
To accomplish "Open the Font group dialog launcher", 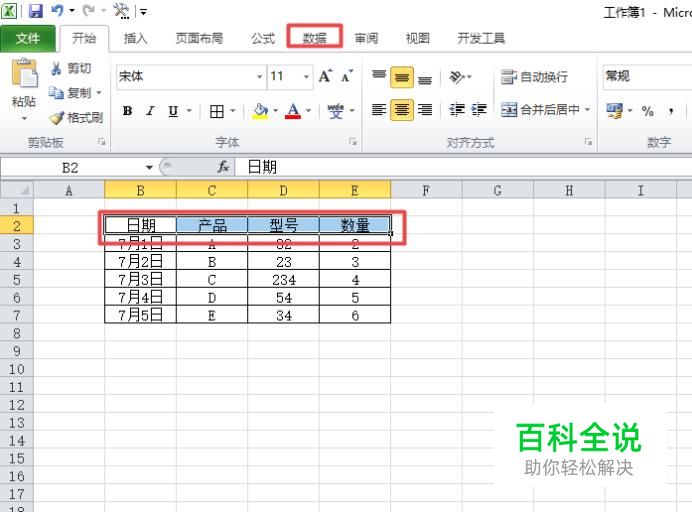I will tap(353, 142).
